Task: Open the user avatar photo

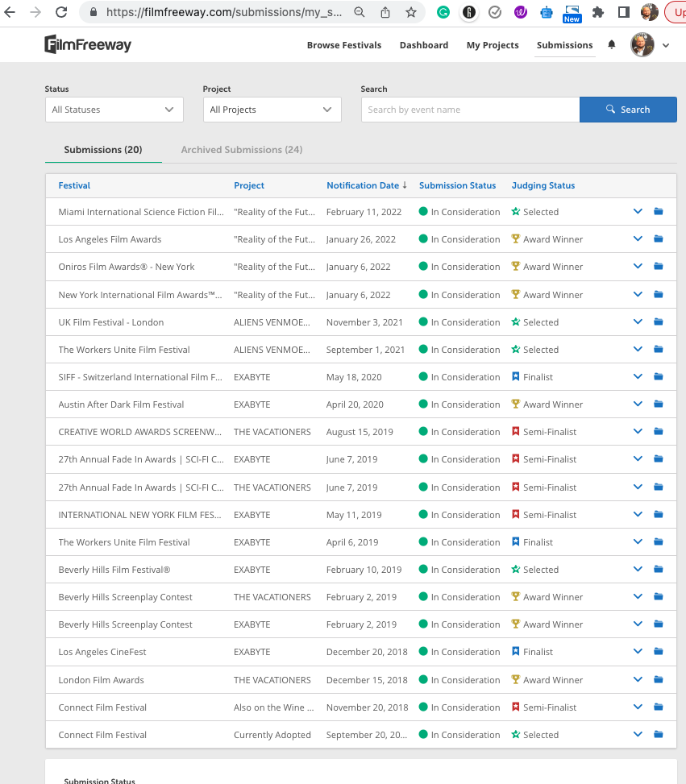Action: (642, 45)
